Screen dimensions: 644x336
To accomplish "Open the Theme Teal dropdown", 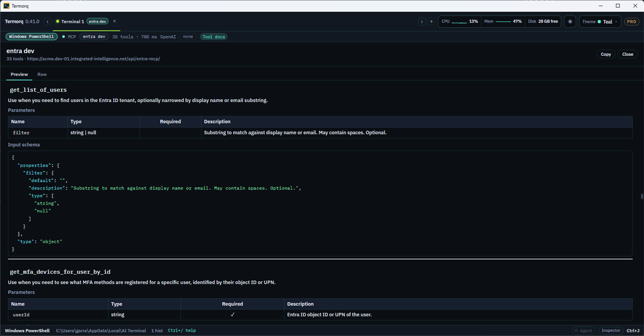I will point(600,22).
